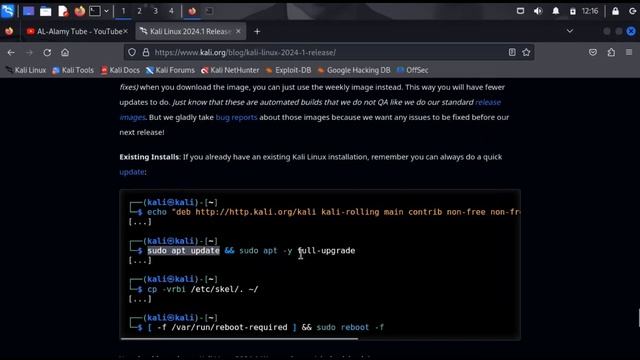The height and width of the screenshot is (360, 640).
Task: Click the power manager battery icon
Action: [x=573, y=11]
